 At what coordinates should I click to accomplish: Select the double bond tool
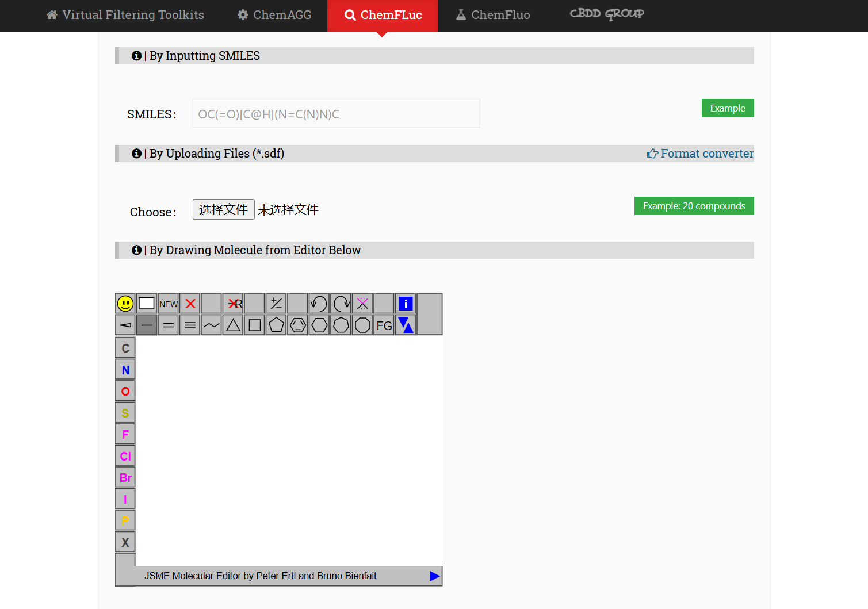point(169,325)
